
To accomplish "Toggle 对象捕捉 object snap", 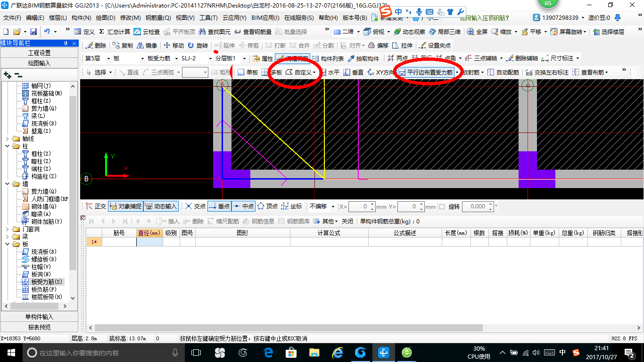I will [x=125, y=206].
